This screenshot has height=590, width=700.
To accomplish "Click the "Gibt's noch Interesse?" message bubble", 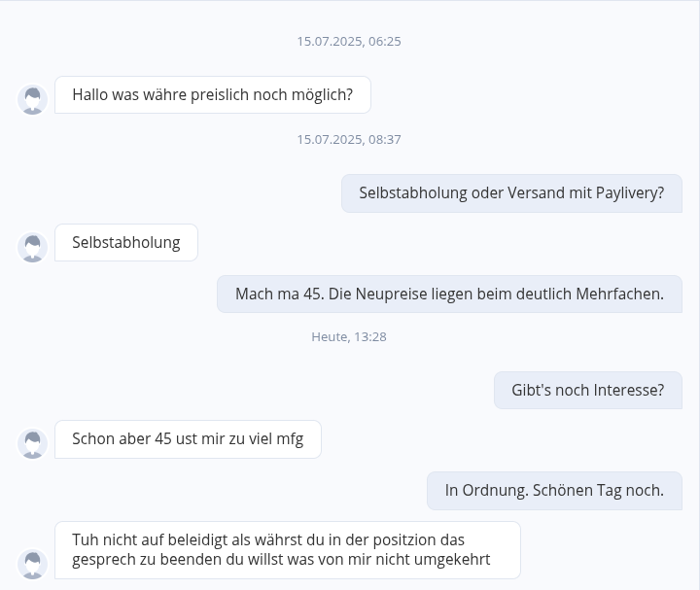I will pyautogui.click(x=587, y=391).
